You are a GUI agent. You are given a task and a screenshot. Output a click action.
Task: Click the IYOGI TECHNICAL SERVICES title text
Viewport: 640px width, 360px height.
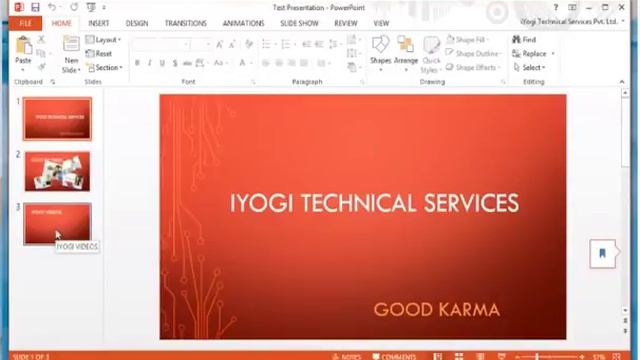[x=375, y=203]
